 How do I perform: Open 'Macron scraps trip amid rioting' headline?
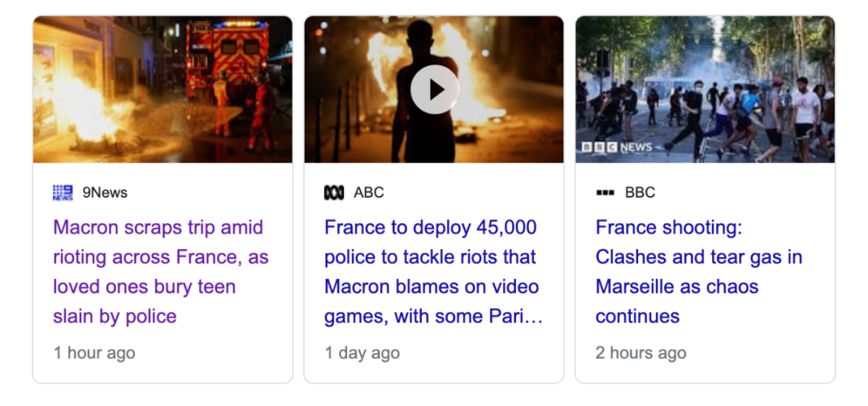161,272
